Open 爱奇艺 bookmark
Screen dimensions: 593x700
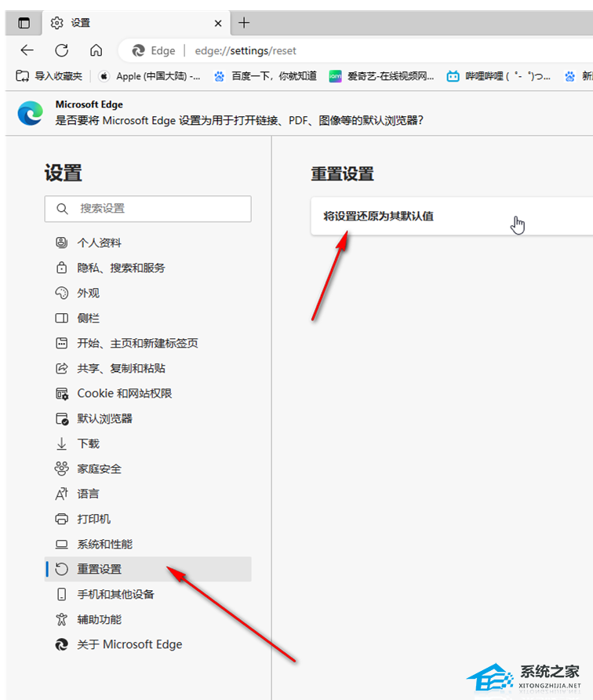coord(381,76)
